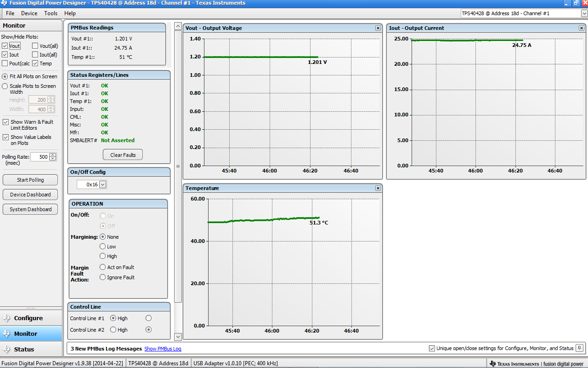The width and height of the screenshot is (588, 368).
Task: Click the up arrow of the vertical scrollbar
Action: tap(178, 26)
